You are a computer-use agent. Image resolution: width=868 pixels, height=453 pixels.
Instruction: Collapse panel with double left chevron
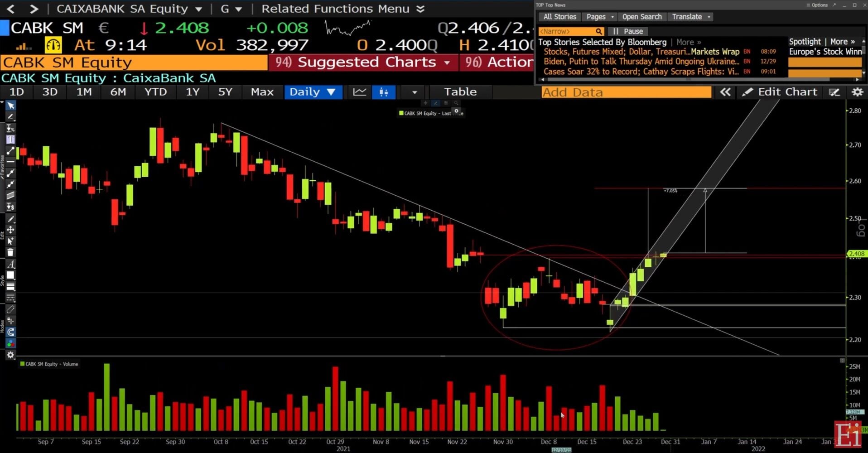[725, 92]
